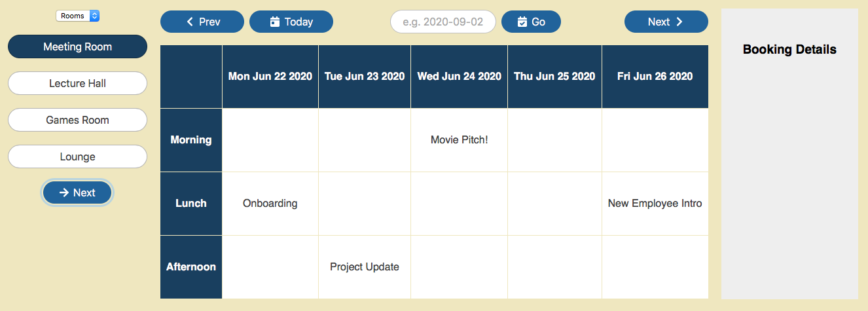Pick the Lounge room option

pyautogui.click(x=77, y=156)
